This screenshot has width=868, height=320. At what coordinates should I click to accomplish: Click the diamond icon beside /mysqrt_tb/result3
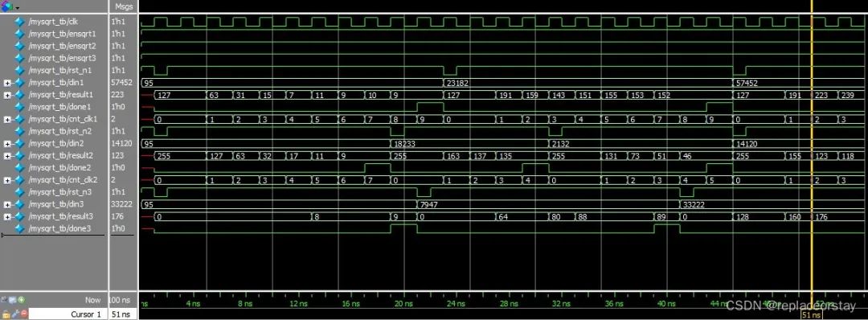[x=20, y=216]
